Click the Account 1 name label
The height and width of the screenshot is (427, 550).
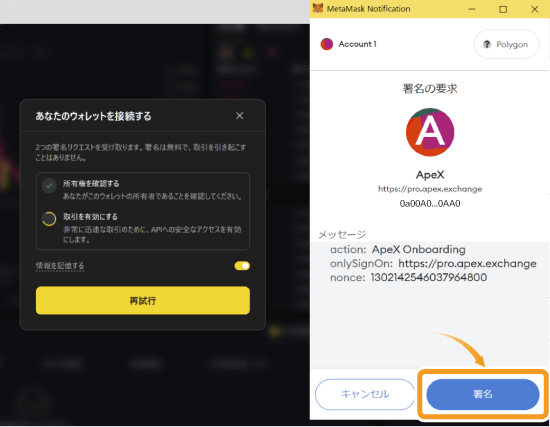[357, 44]
